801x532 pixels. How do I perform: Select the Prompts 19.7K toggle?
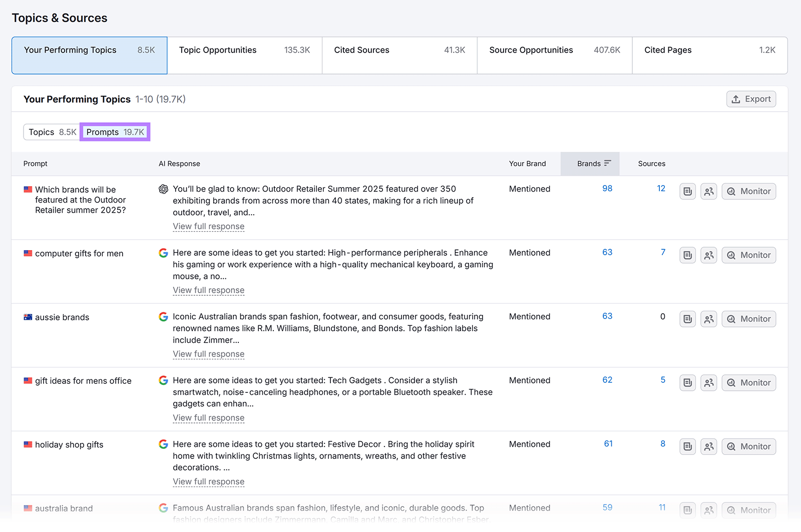point(114,132)
